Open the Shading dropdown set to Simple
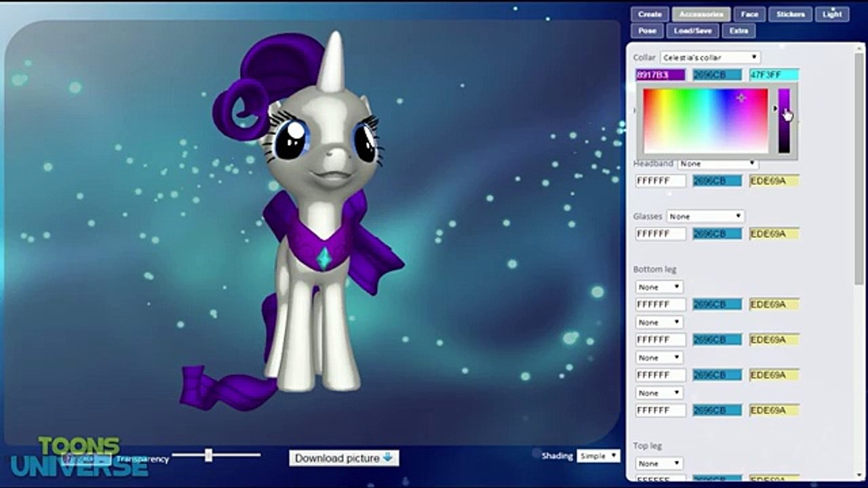Viewport: 868px width, 488px height. (598, 456)
